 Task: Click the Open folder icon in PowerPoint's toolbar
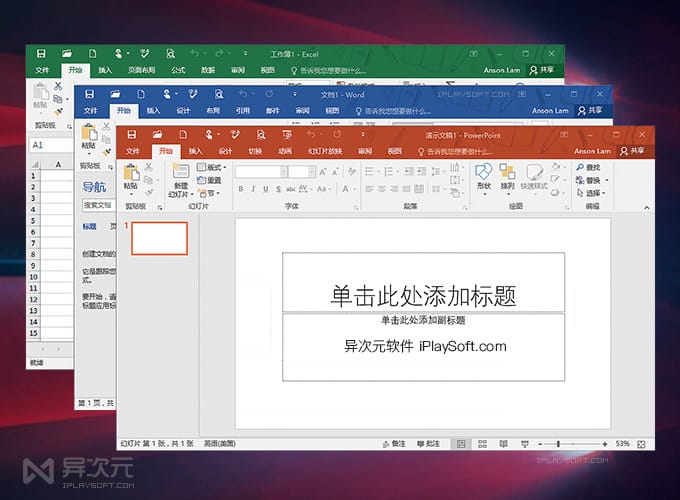[157, 135]
